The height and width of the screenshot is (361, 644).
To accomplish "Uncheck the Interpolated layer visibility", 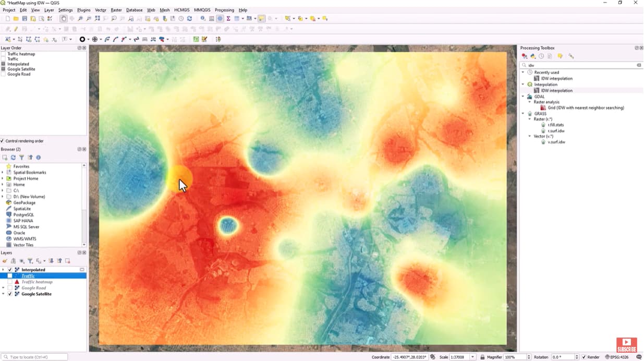I will click(10, 270).
